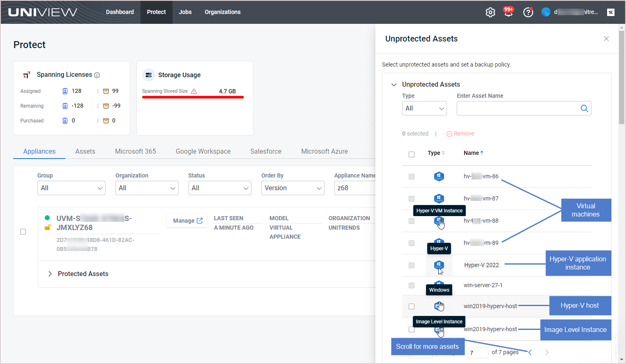Click the Windows asset icon next to win-server-27-1
The width and height of the screenshot is (626, 364).
[439, 283]
